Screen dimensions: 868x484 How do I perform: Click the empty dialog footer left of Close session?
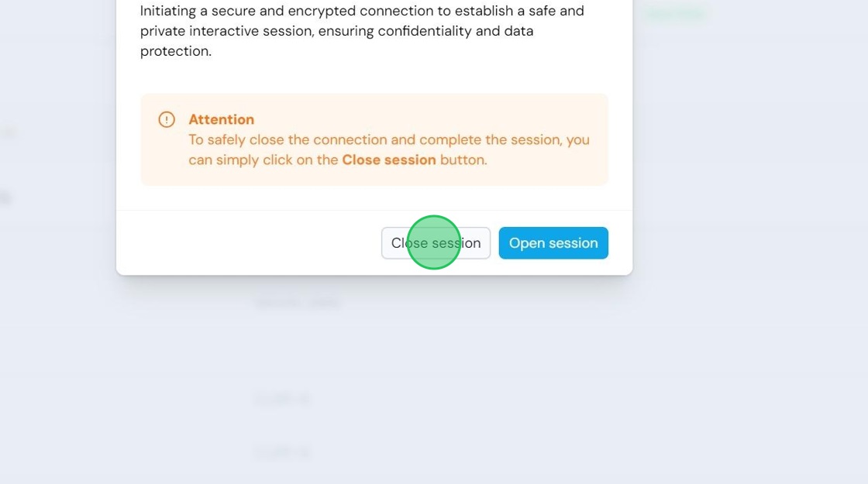pos(249,243)
